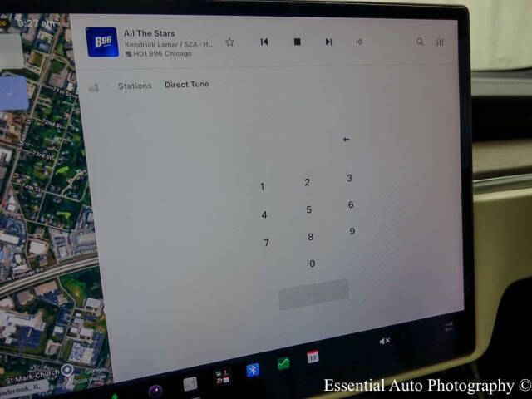Open audio source icon beside next button

click(359, 42)
